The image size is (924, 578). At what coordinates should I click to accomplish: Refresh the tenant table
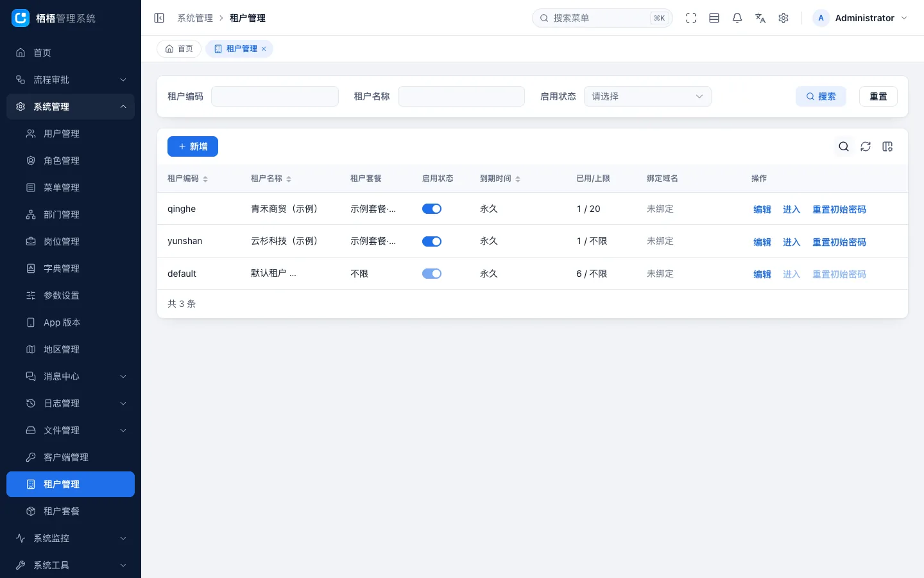coord(866,146)
